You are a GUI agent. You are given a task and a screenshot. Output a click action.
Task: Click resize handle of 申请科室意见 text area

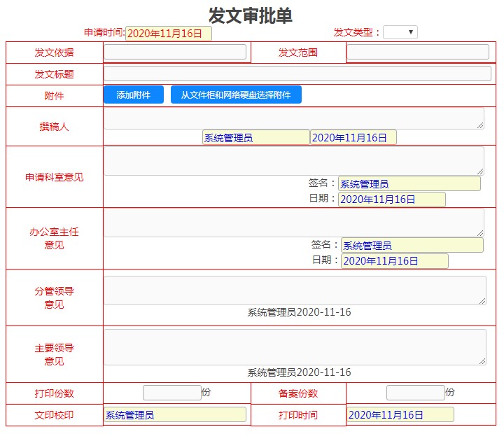coord(480,172)
